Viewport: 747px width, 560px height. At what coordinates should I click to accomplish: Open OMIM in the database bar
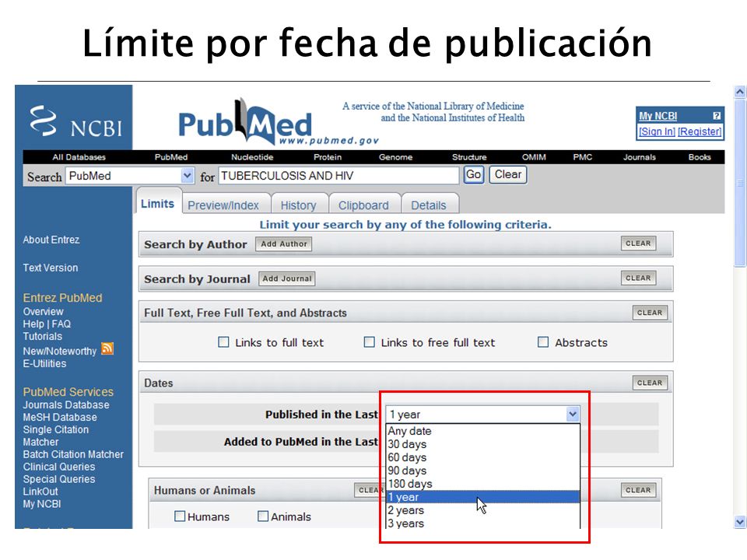(x=534, y=157)
